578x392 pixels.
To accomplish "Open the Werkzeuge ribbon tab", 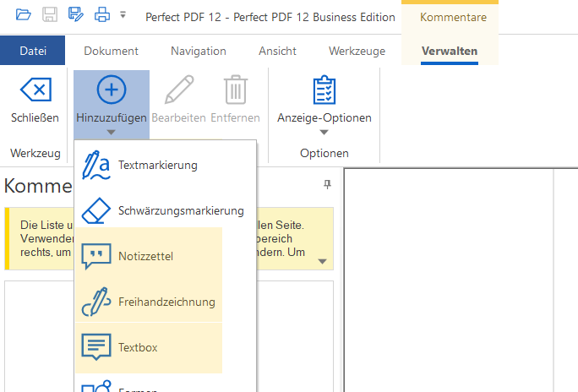I will coord(357,52).
